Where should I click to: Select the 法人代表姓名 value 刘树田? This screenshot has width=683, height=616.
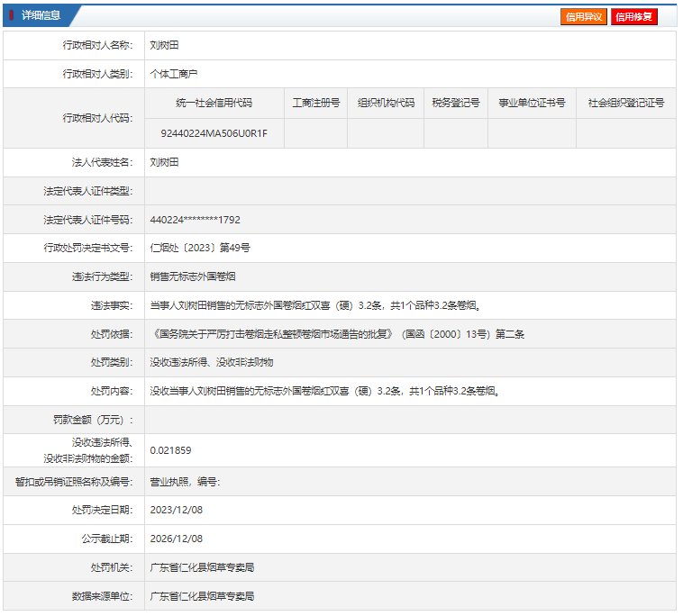[164, 162]
